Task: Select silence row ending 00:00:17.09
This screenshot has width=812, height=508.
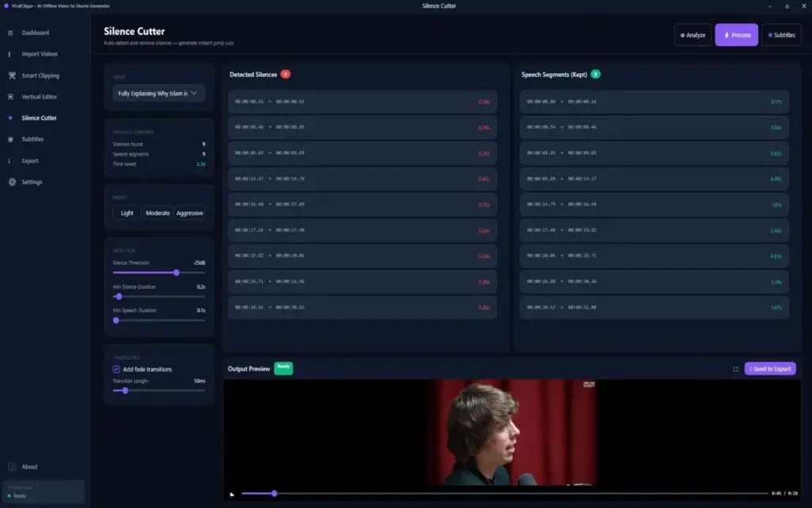Action: click(362, 204)
